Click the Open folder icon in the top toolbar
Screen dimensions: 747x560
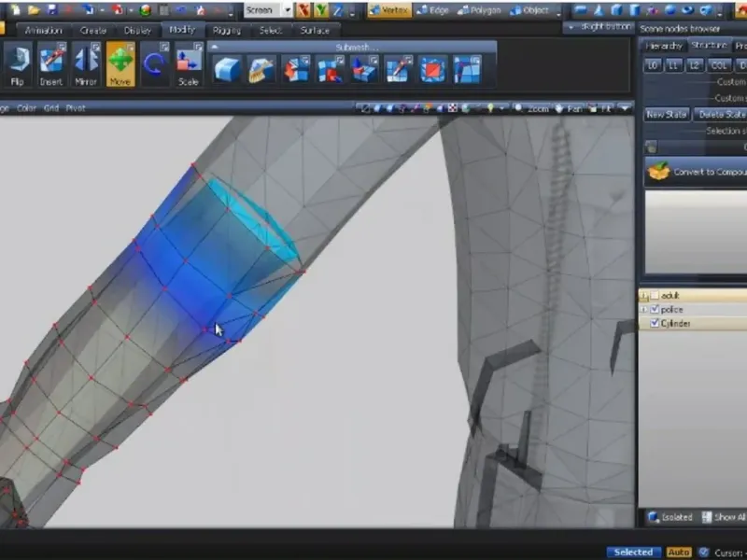34,9
